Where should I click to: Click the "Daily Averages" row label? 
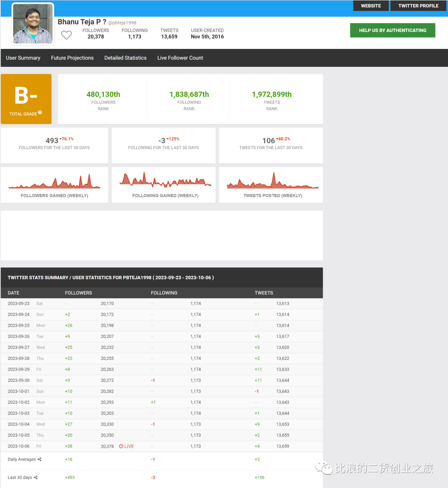click(22, 459)
